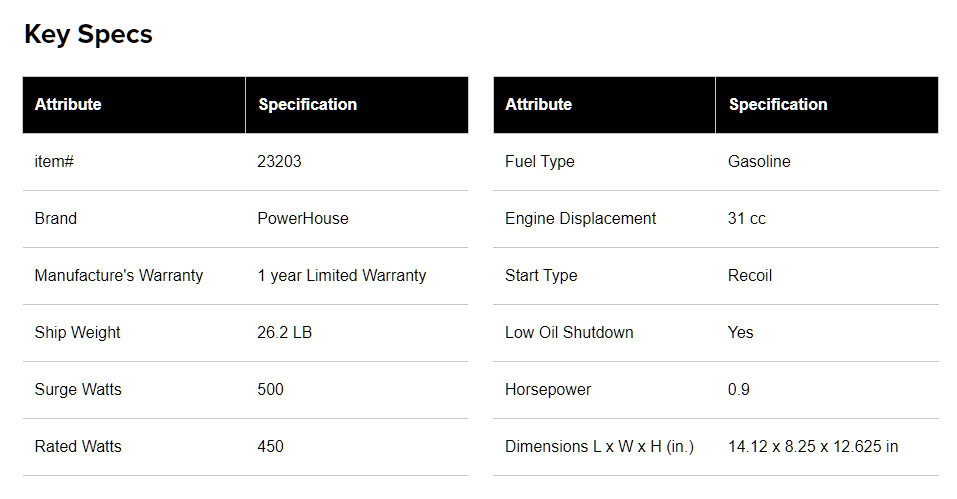Screen dimensions: 957x499
Task: Select the Fuel Type label
Action: (540, 162)
